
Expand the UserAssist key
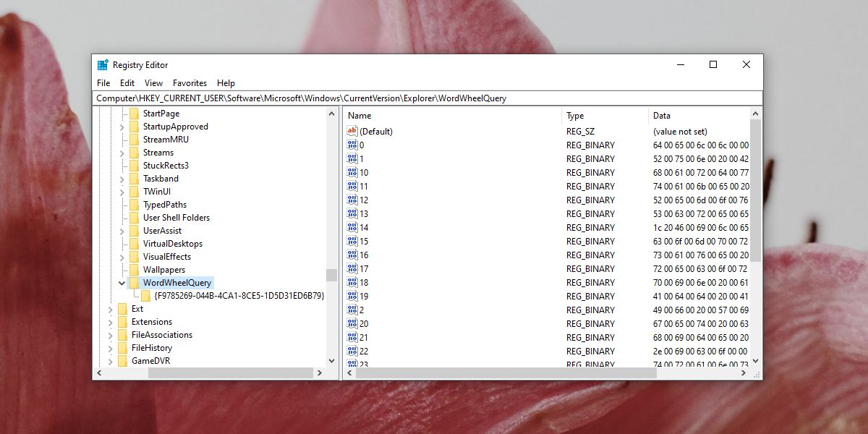point(122,231)
